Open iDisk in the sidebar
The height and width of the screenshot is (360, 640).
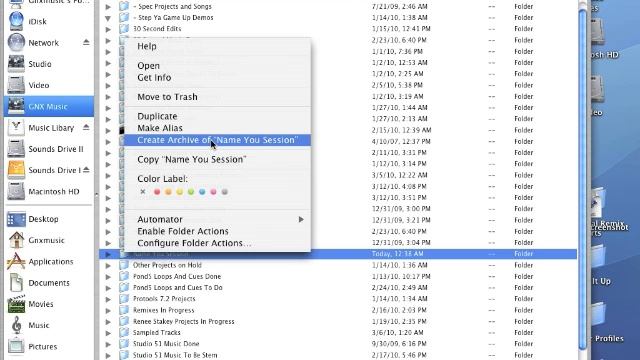click(16, 21)
